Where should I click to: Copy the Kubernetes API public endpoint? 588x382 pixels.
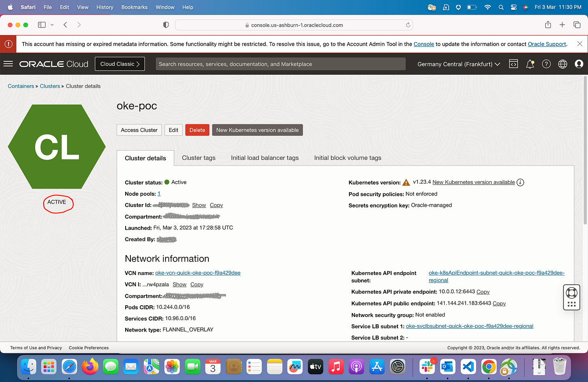(x=499, y=304)
